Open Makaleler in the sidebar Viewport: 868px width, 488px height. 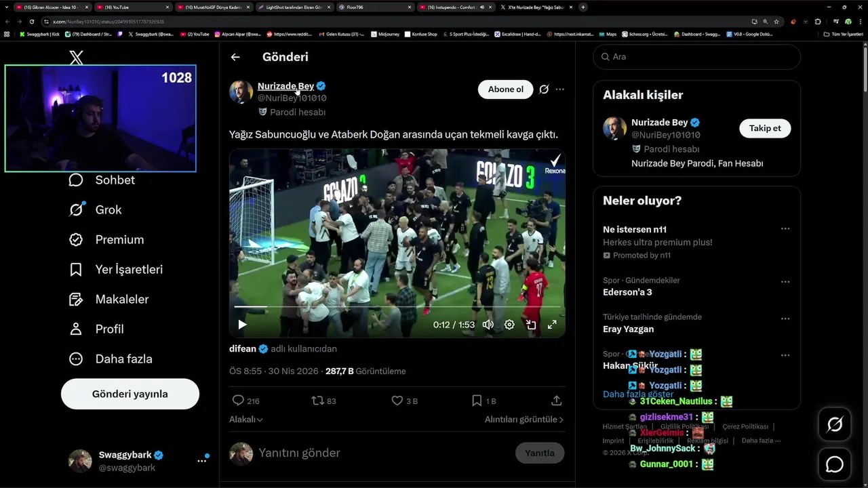(108, 299)
